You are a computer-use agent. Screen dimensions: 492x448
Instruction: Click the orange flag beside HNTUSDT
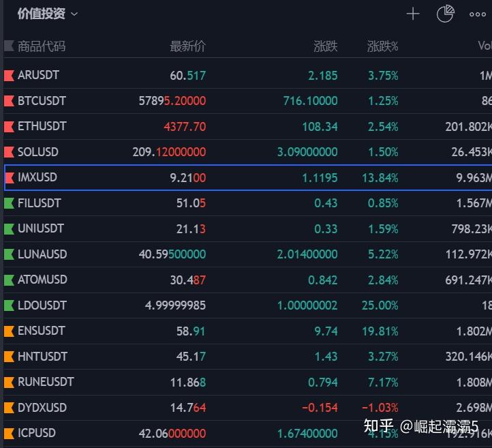[x=9, y=357]
